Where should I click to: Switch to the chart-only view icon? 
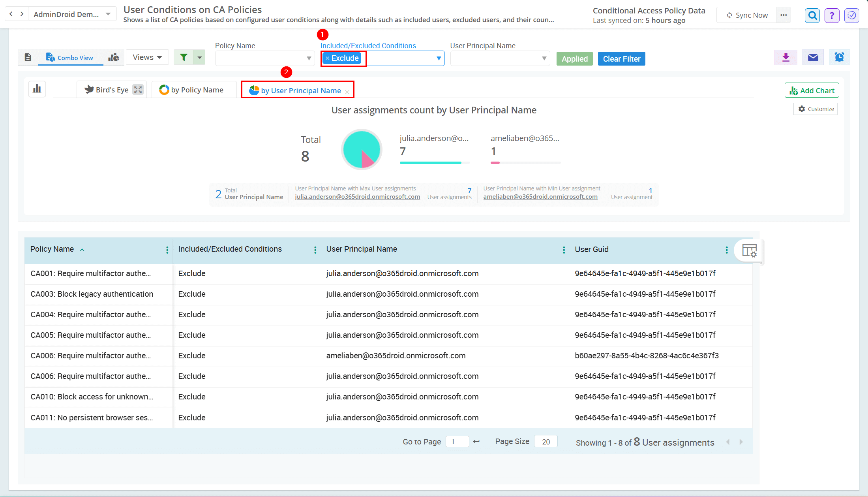coord(114,58)
